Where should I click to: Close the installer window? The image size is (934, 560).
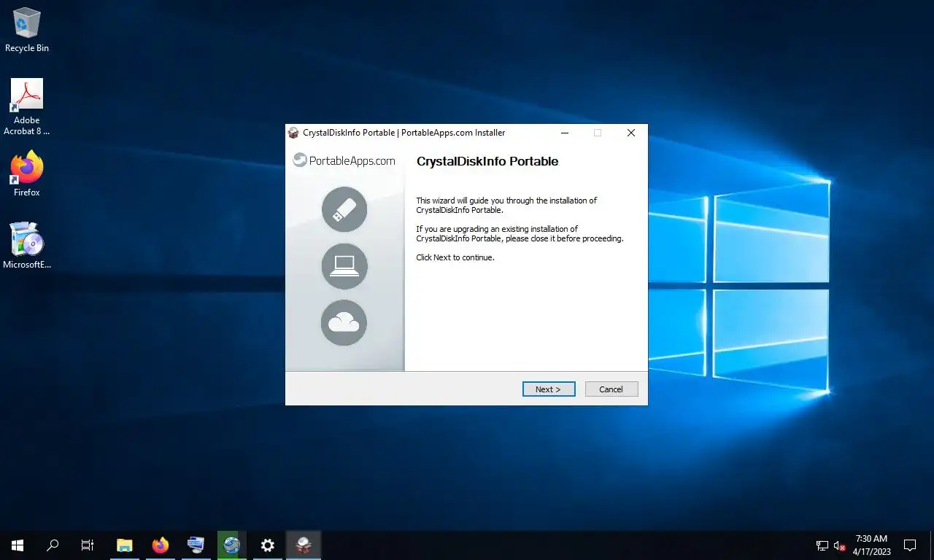click(631, 133)
